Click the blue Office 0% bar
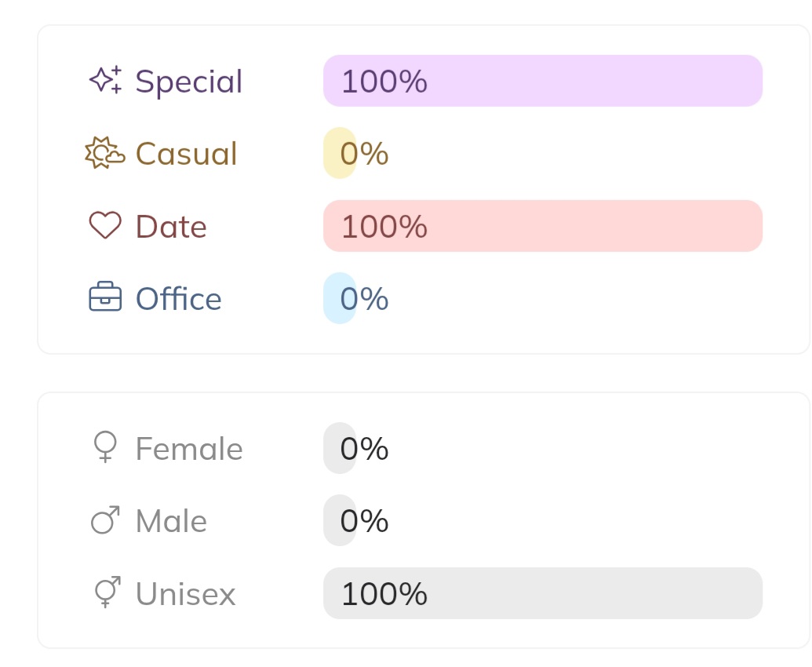The width and height of the screenshot is (812, 667). [340, 298]
